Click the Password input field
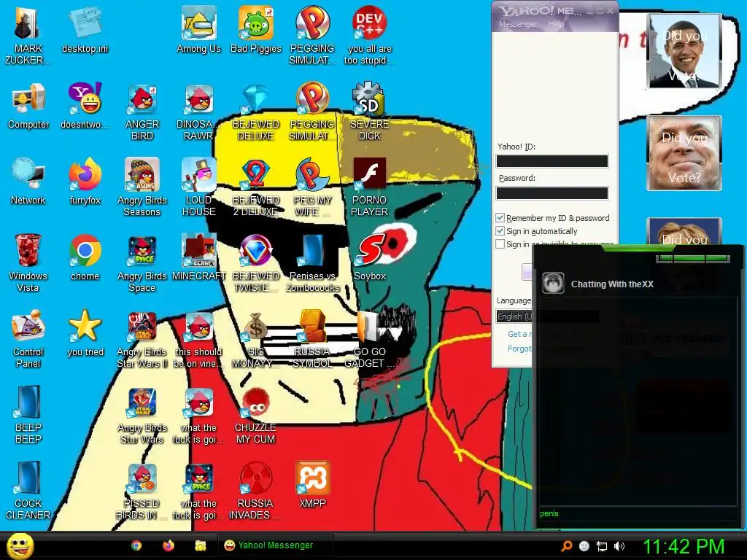Image resolution: width=747 pixels, height=560 pixels. (x=552, y=192)
